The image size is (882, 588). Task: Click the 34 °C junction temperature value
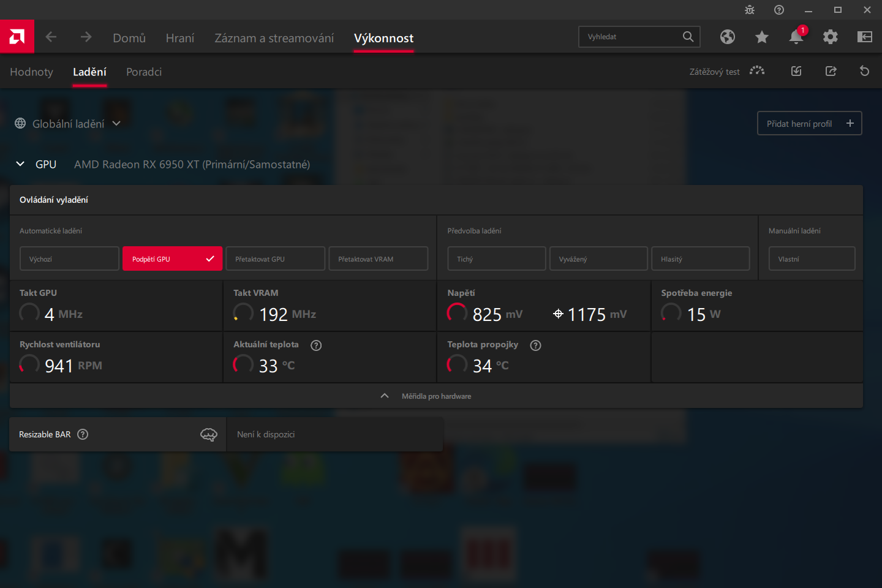(491, 366)
